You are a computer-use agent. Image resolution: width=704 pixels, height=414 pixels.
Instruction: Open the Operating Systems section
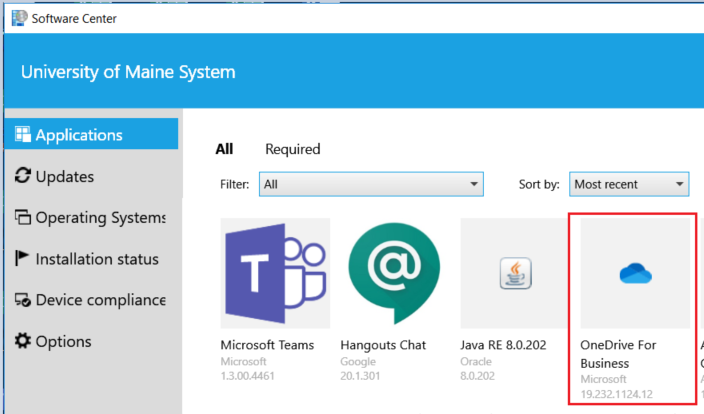[x=92, y=217]
